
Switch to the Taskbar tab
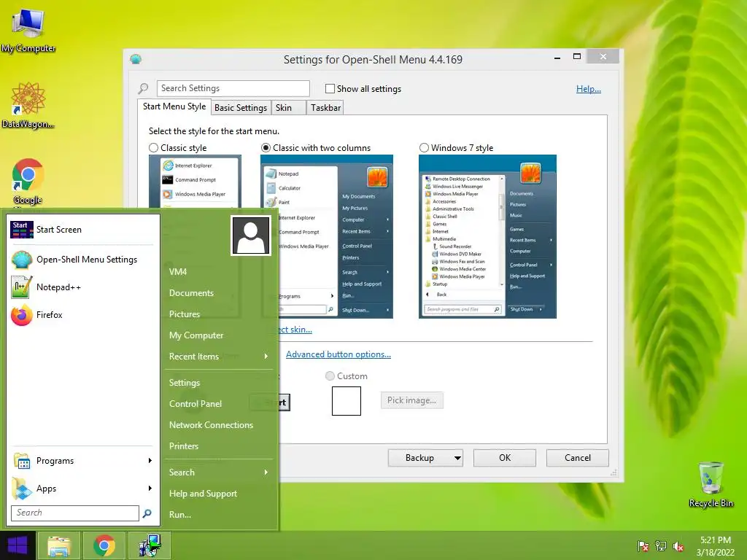[x=325, y=108]
